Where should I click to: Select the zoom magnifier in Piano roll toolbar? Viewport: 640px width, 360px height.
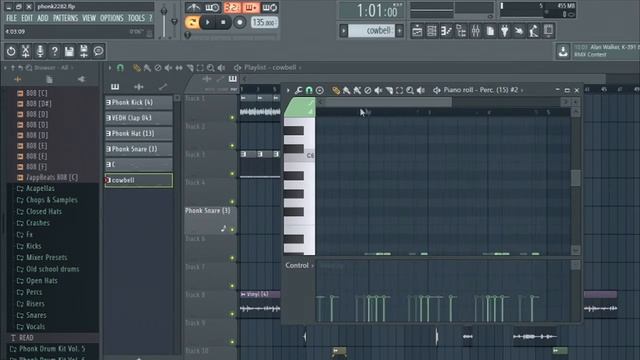tap(410, 90)
